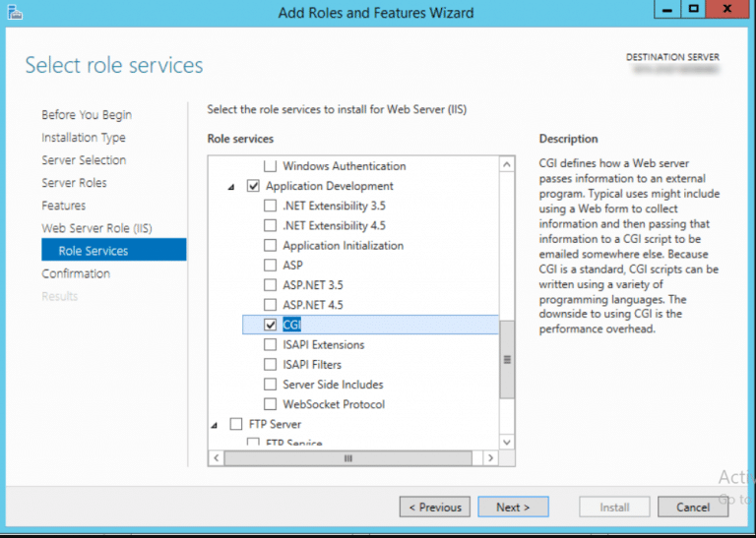Screen dimensions: 756x538
Task: Select the CGI label in the list
Action: point(291,325)
